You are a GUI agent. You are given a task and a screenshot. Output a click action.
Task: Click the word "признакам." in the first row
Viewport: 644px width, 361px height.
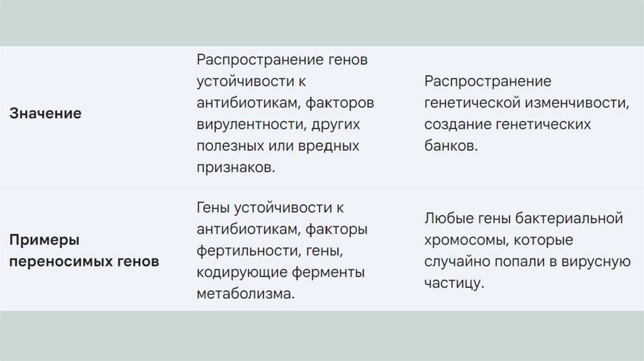click(x=235, y=167)
